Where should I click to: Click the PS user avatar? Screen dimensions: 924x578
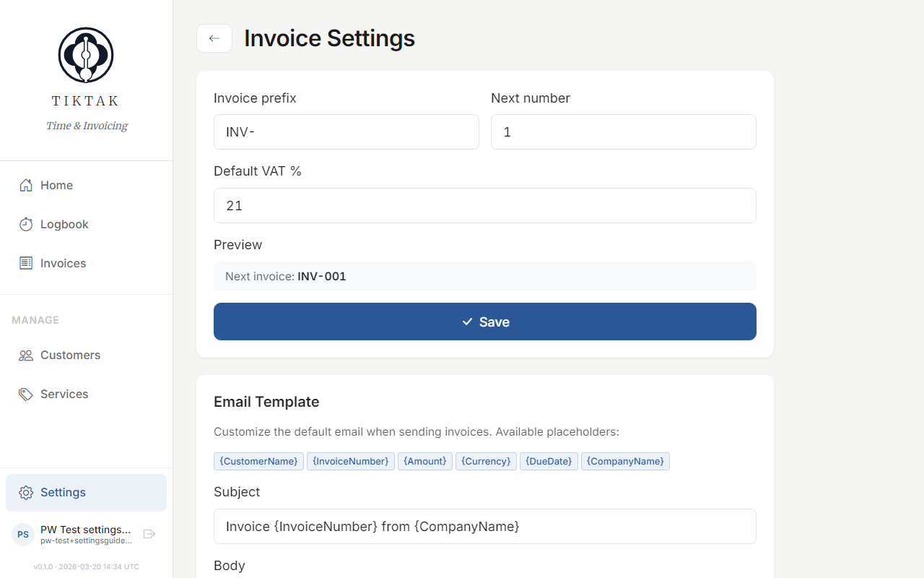pos(22,534)
